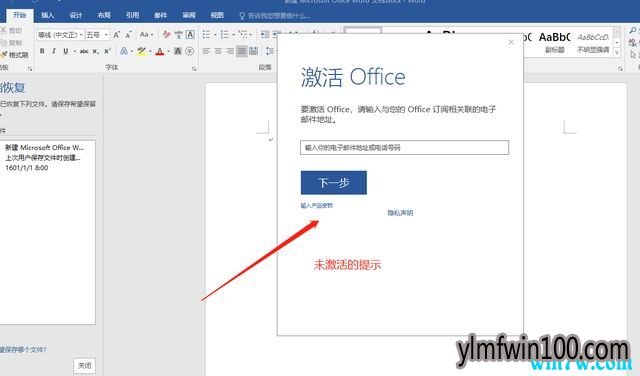Open the font name dropdown
The height and width of the screenshot is (376, 640).
coord(81,35)
